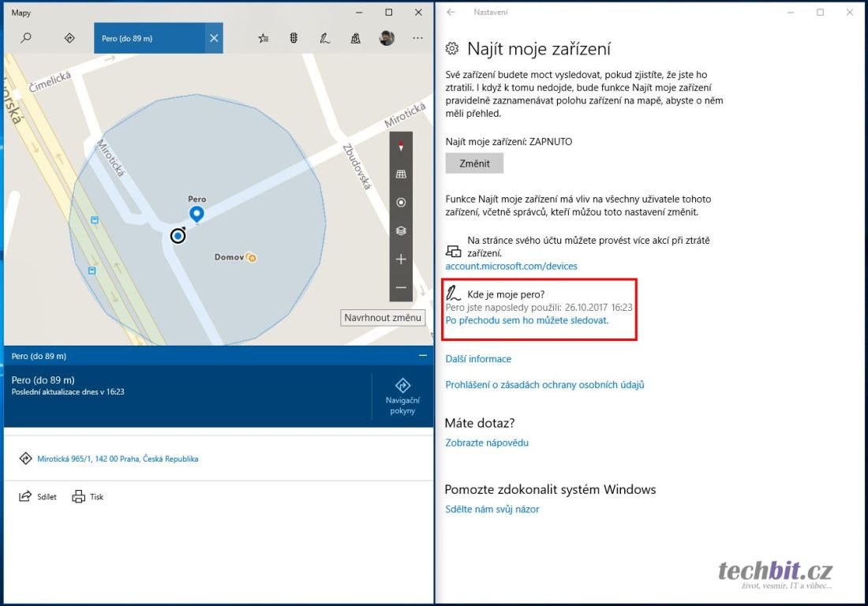Screen dimensions: 868x606
Task: Show my location on map
Action: click(401, 203)
